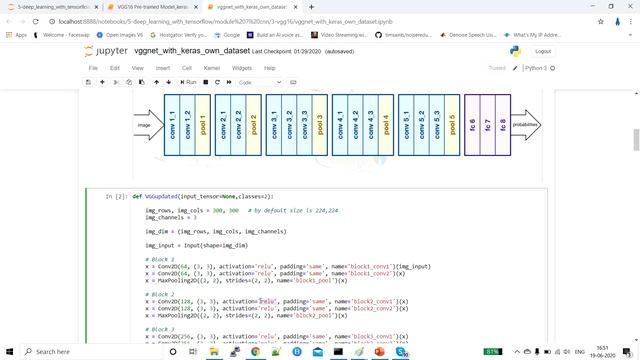This screenshot has width=640, height=360.
Task: Interrupt the kernel with the stop icon
Action: [x=206, y=82]
